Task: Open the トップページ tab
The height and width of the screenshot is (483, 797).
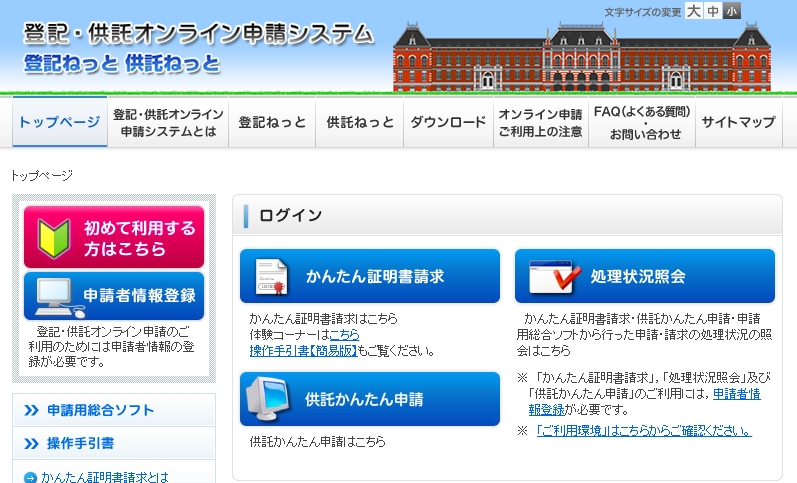Action: click(60, 122)
